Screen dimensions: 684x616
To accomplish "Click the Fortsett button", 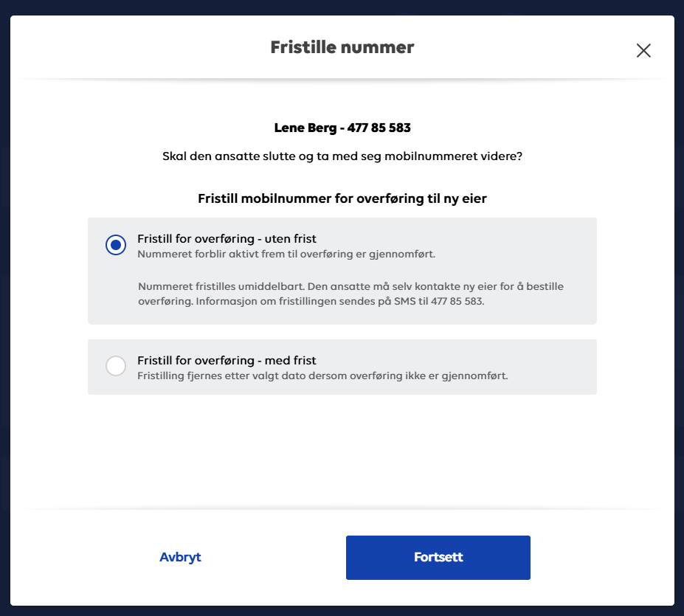I will tap(438, 558).
